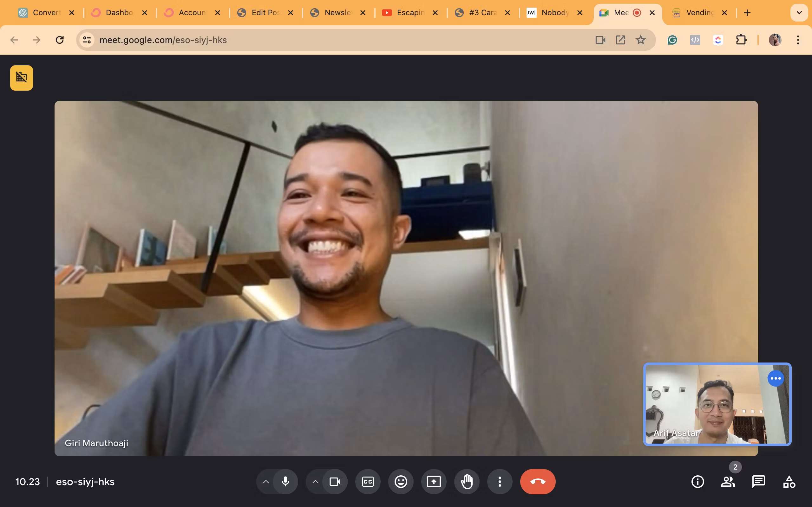This screenshot has width=812, height=507.
Task: Raise hand in the meeting
Action: tap(467, 482)
